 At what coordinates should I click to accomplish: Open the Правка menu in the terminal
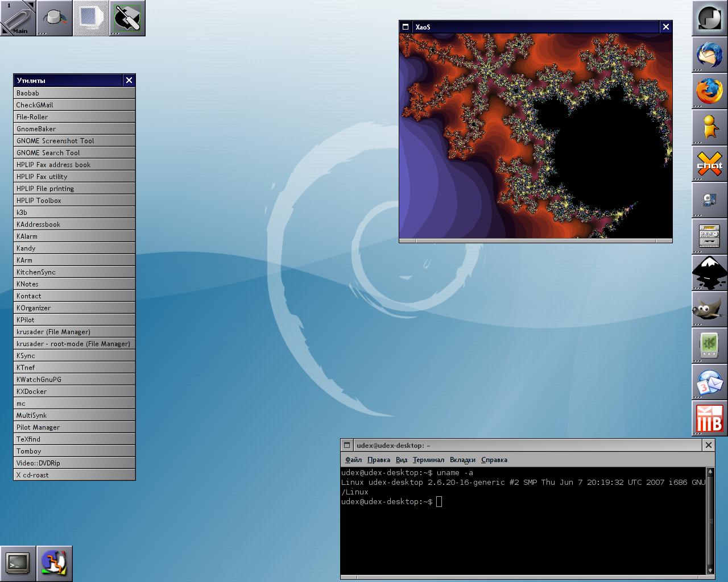[378, 460]
